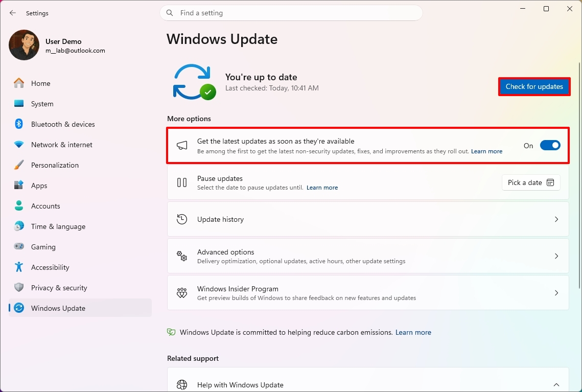The image size is (582, 392).
Task: Click the User Demo account name
Action: point(63,41)
